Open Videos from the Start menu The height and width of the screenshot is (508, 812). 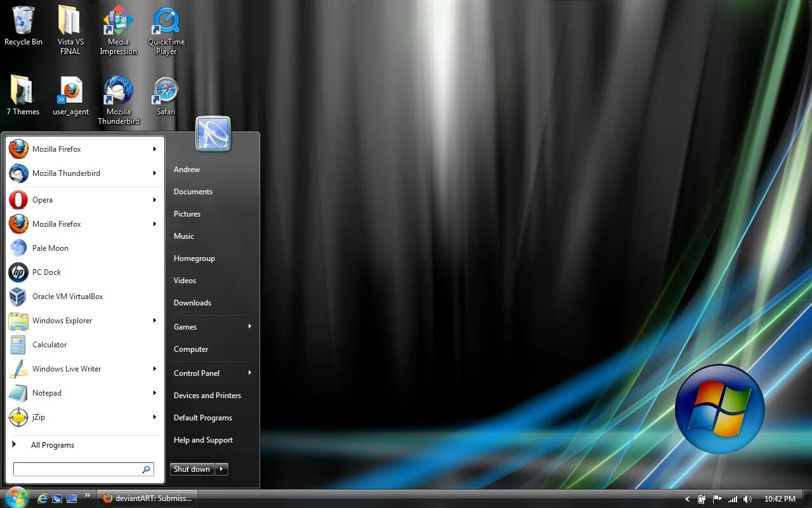pos(185,281)
